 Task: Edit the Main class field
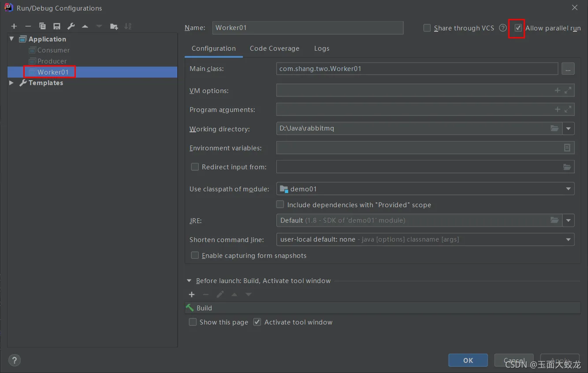pyautogui.click(x=417, y=69)
